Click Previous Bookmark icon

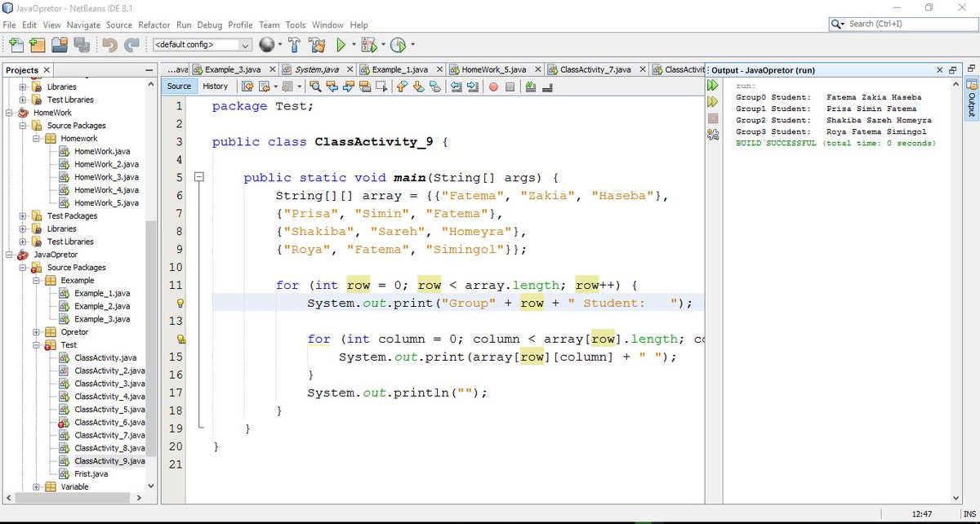coord(403,87)
